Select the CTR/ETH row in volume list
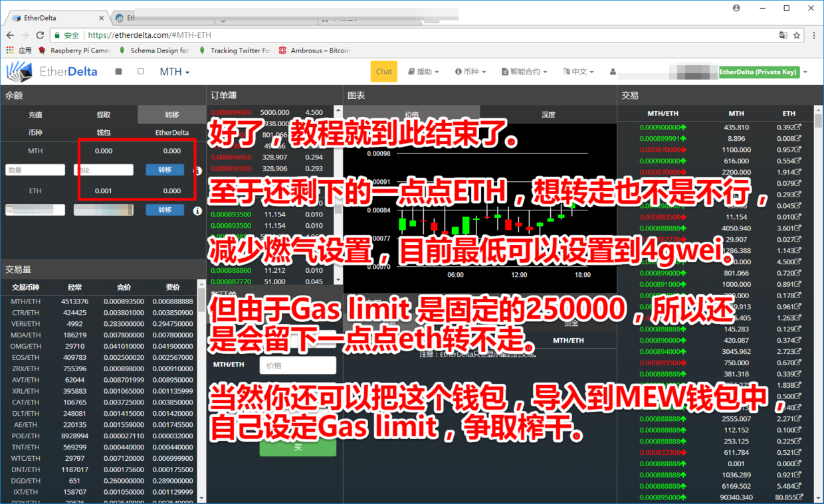This screenshot has width=824, height=504. (100, 313)
